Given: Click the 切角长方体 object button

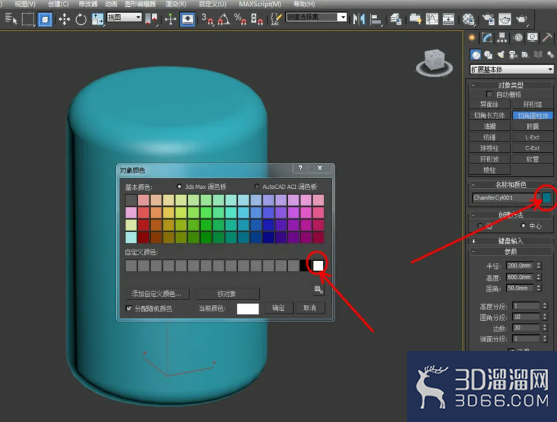Looking at the screenshot, I should click(x=490, y=115).
